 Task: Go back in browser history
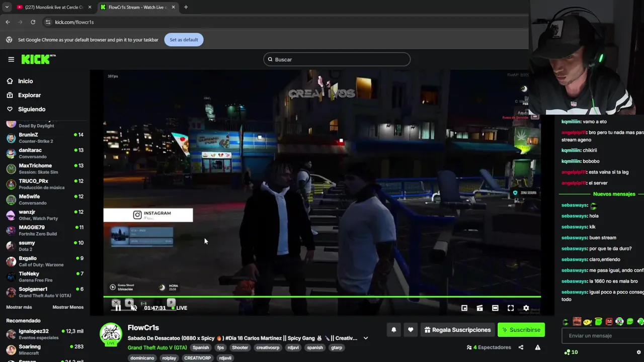click(8, 22)
